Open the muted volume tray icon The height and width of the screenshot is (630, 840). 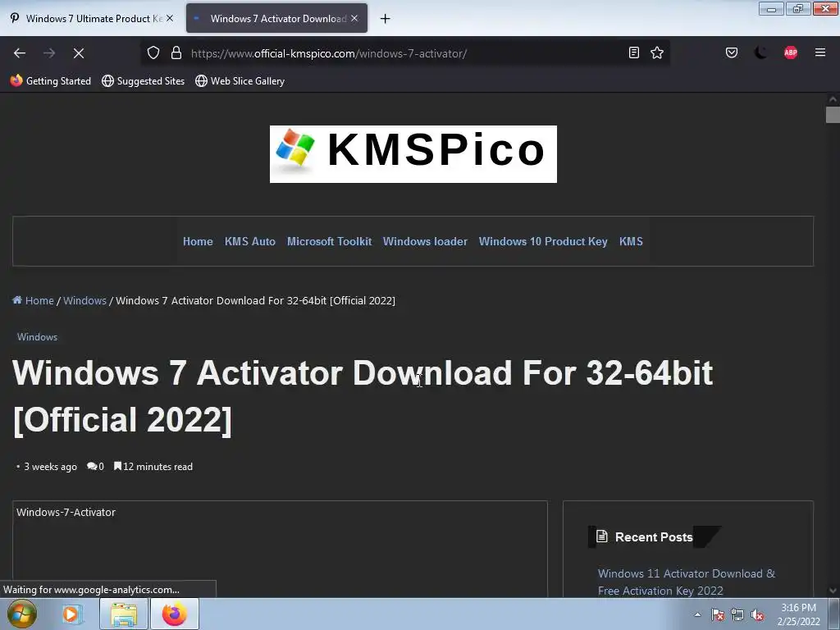(x=757, y=614)
